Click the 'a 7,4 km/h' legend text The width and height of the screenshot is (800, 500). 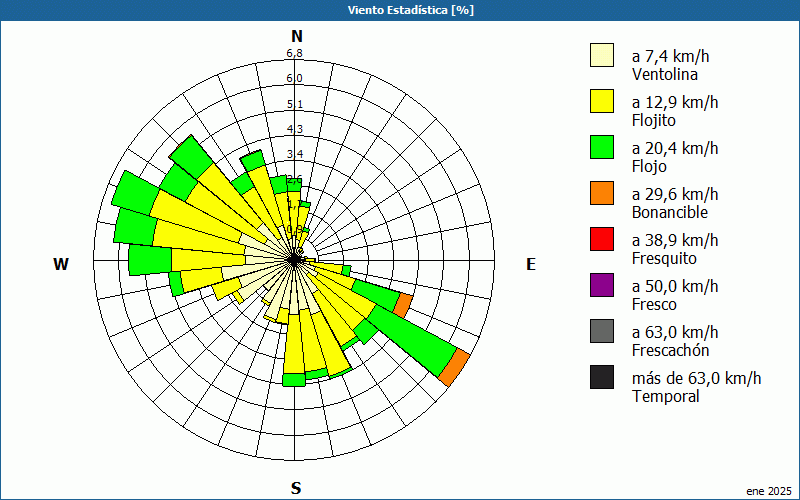670,56
